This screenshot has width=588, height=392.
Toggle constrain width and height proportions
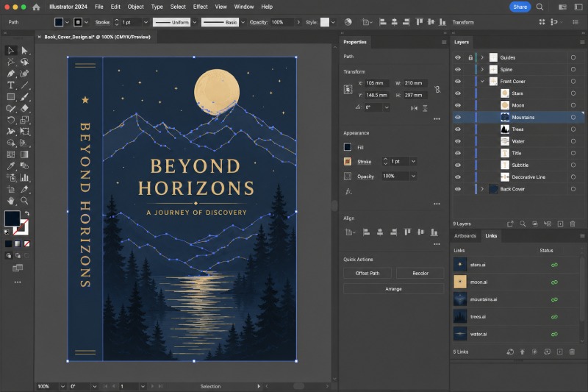[x=437, y=89]
